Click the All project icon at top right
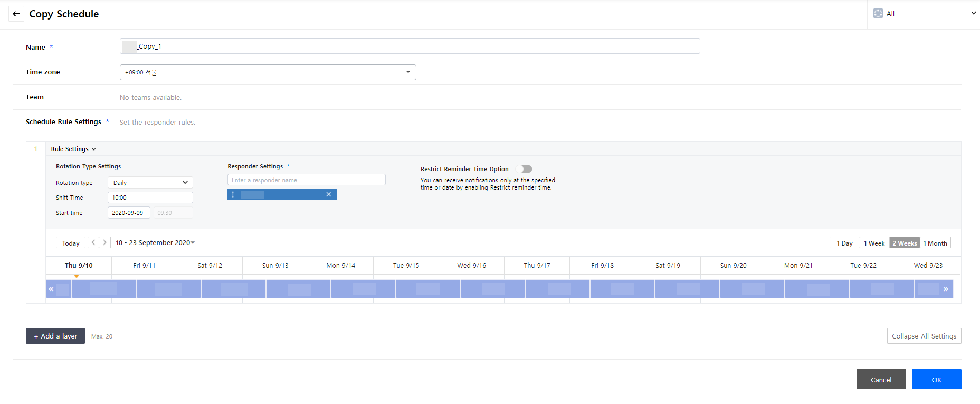980x404 pixels. pos(878,13)
